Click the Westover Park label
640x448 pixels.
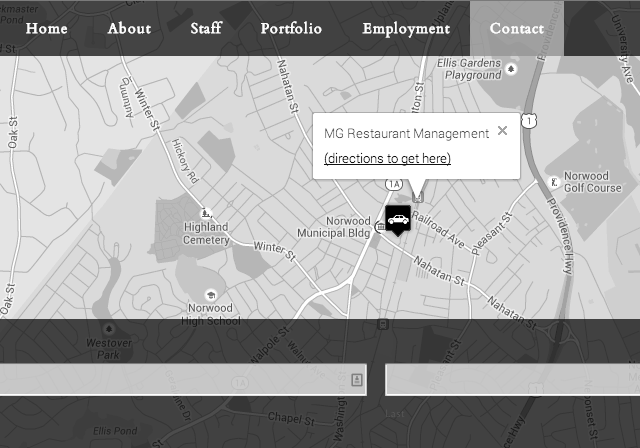pos(109,349)
